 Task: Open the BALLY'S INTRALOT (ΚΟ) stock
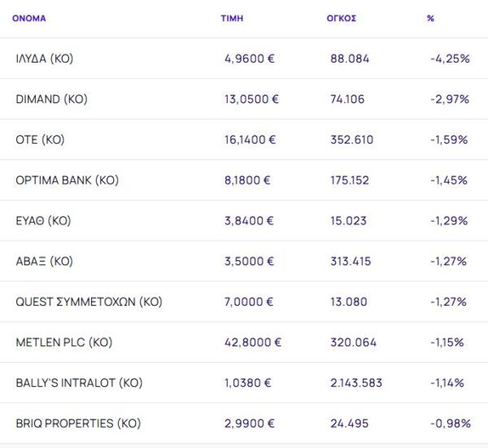click(77, 383)
